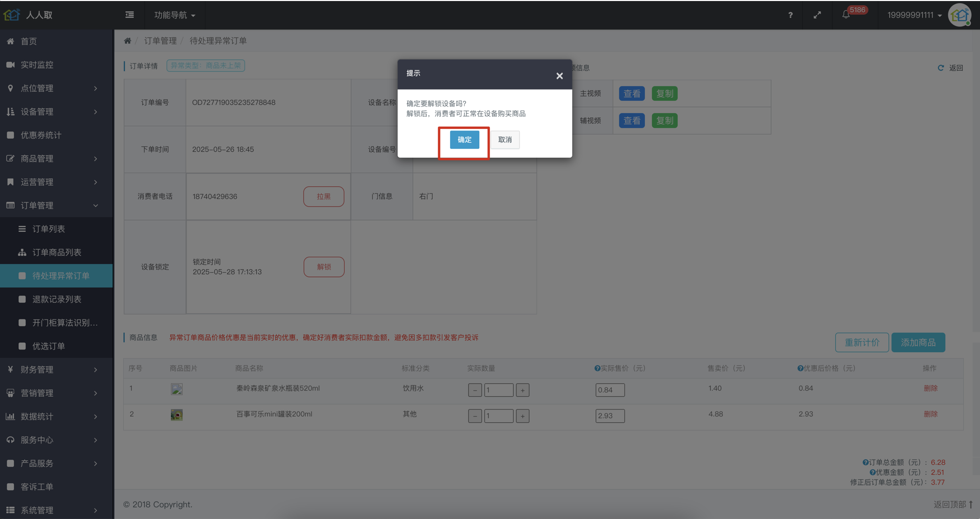Click quantity field for 秦岭森泉矿泉水
The height and width of the screenshot is (519, 980).
(499, 390)
